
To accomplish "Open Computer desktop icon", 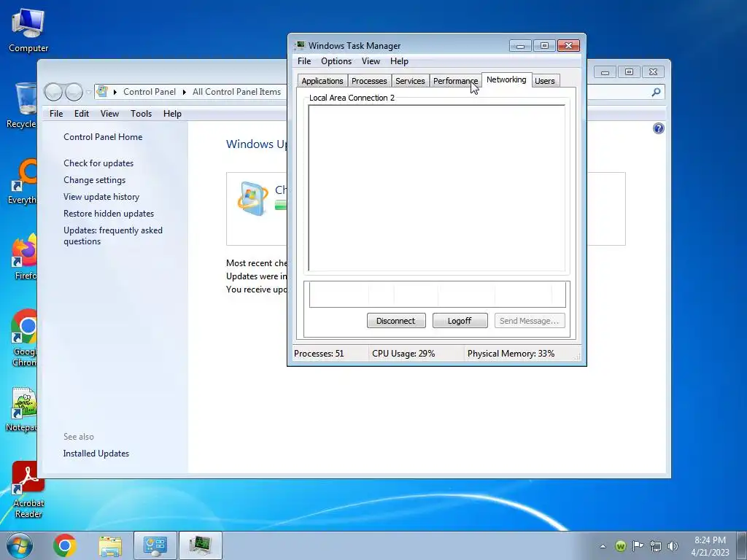I will pos(28,31).
